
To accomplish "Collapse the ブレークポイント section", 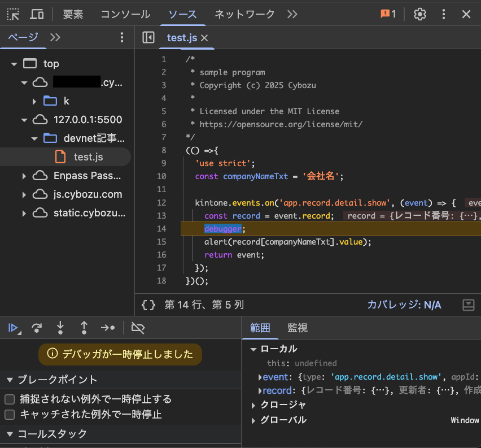I will 10,380.
